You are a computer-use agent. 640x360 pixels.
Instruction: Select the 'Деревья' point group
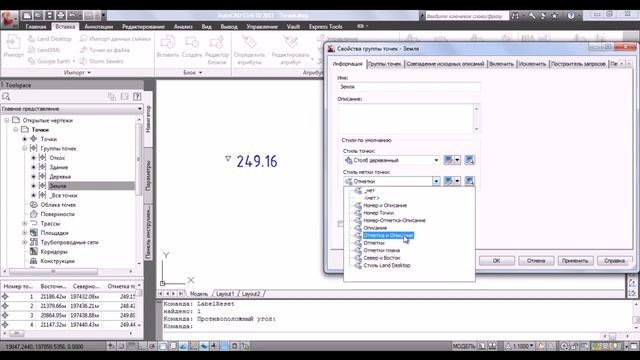pyautogui.click(x=60, y=177)
